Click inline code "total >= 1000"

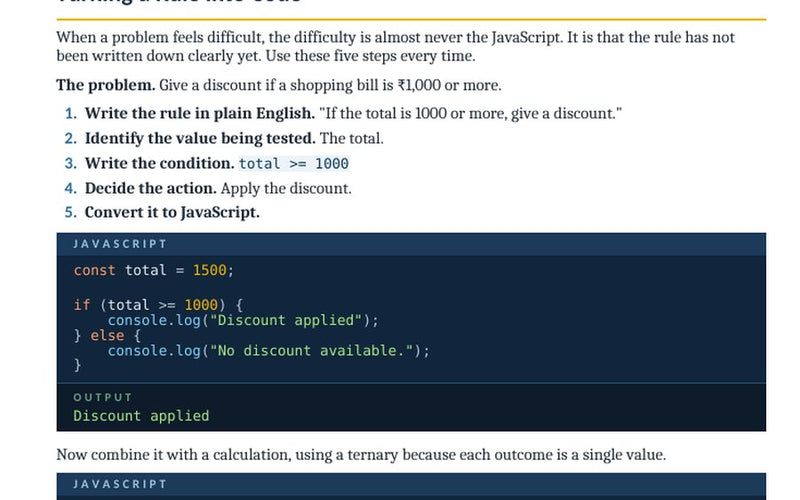coord(294,164)
